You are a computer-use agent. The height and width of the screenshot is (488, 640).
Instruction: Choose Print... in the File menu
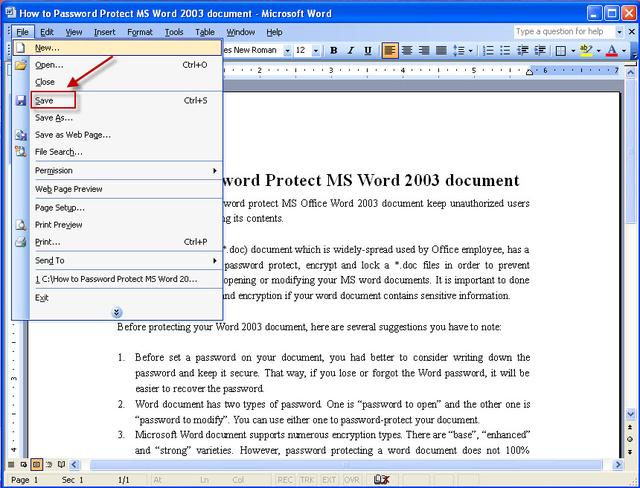tap(118, 242)
